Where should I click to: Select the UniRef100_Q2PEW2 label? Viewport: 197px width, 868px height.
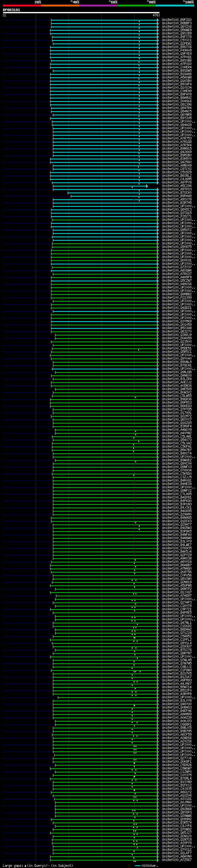[x=176, y=43]
